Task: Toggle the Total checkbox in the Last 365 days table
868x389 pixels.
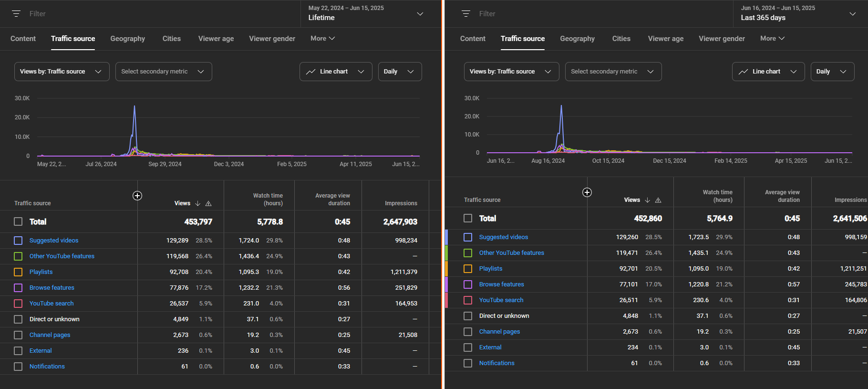Action: [x=468, y=218]
